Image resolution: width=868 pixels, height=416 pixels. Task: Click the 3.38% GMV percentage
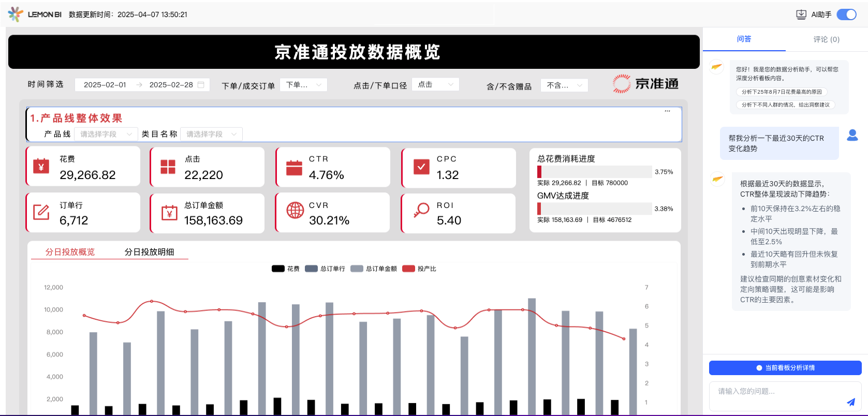click(664, 209)
